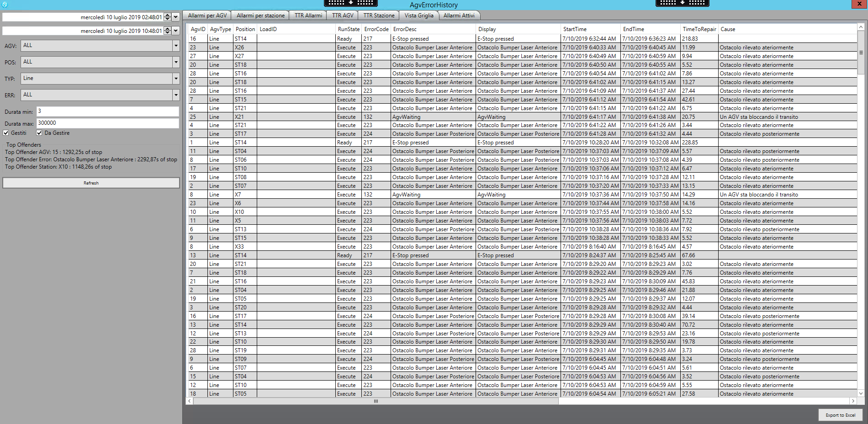Select the Vista Griglia tab
The image size is (868, 424).
click(419, 16)
